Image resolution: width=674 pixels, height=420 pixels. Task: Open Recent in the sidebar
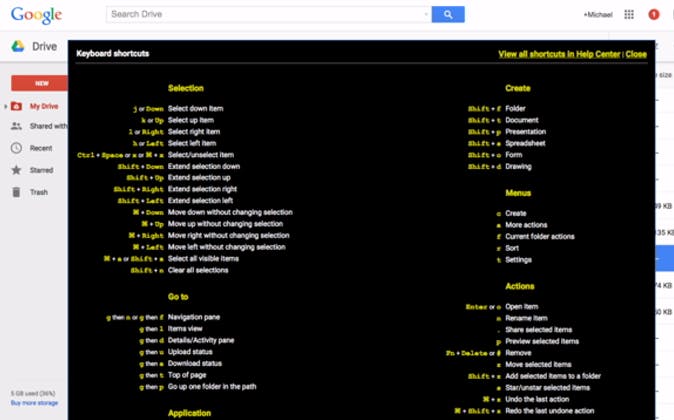tap(41, 148)
